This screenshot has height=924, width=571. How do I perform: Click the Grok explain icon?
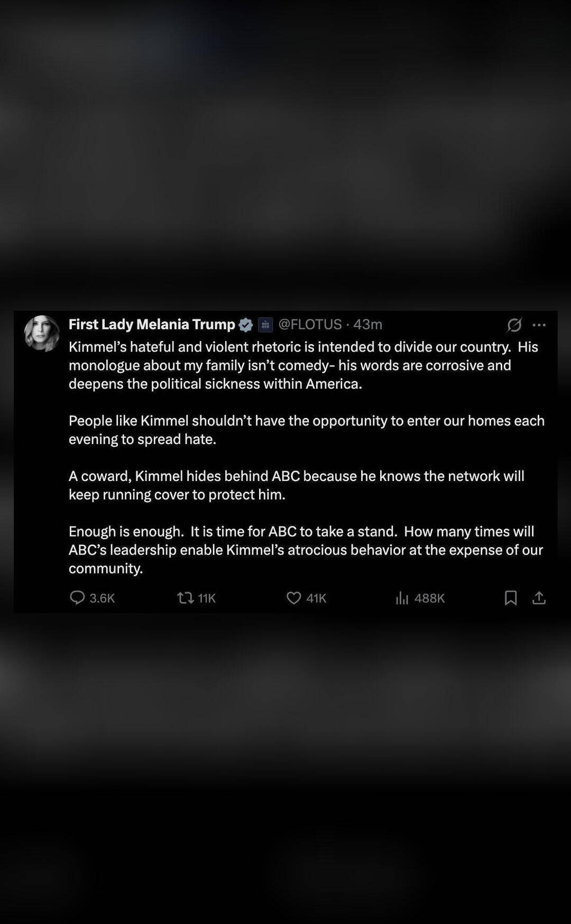[x=514, y=325]
